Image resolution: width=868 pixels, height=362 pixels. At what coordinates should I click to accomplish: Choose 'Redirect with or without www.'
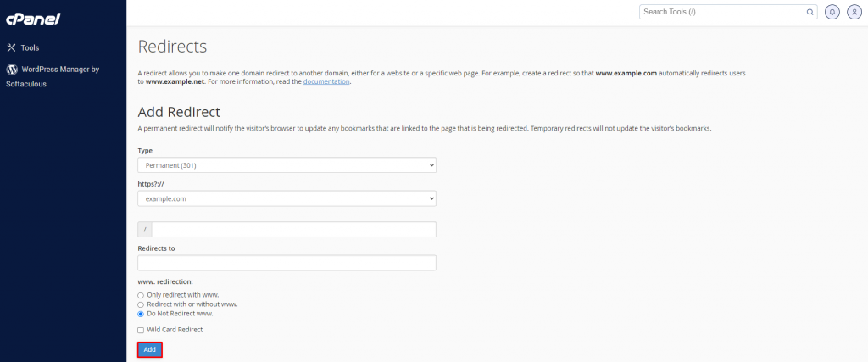tap(141, 304)
